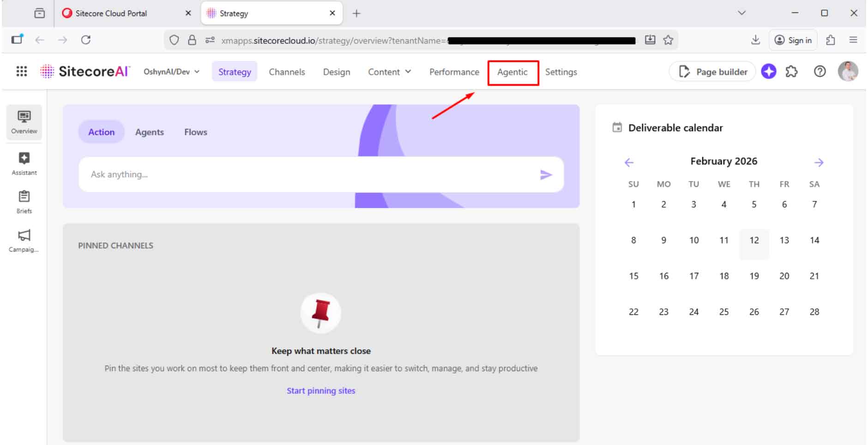
Task: Open the extensions puzzle icon in SitecoreAI header
Action: [792, 72]
